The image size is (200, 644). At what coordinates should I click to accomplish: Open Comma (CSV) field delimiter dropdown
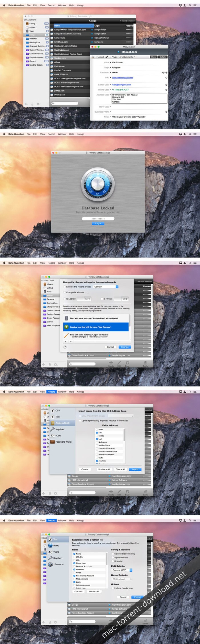[x=122, y=570]
